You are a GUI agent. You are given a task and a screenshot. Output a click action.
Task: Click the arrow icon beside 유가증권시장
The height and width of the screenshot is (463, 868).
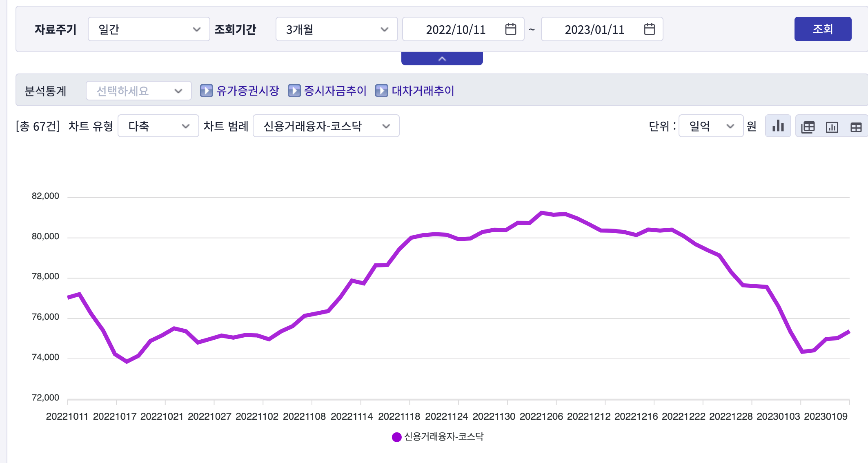tap(207, 91)
